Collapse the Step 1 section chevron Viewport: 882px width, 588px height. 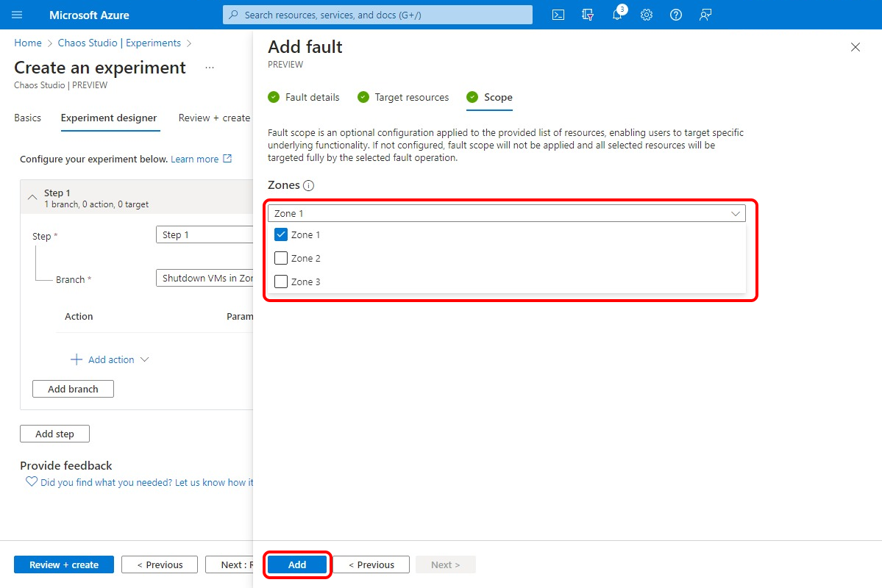click(32, 198)
